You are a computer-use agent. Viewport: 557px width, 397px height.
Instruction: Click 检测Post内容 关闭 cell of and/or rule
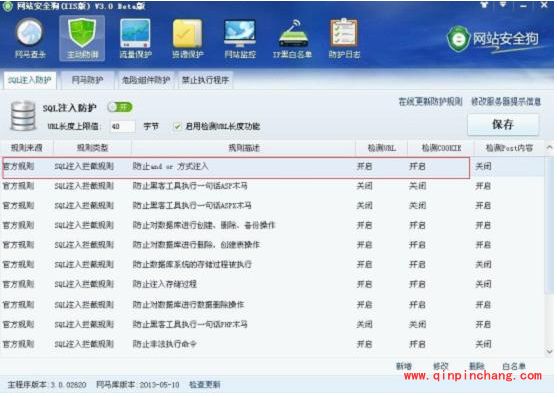pos(483,166)
